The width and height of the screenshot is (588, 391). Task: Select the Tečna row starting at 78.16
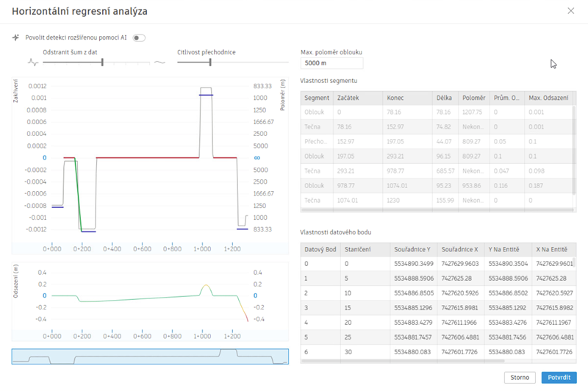pyautogui.click(x=437, y=126)
